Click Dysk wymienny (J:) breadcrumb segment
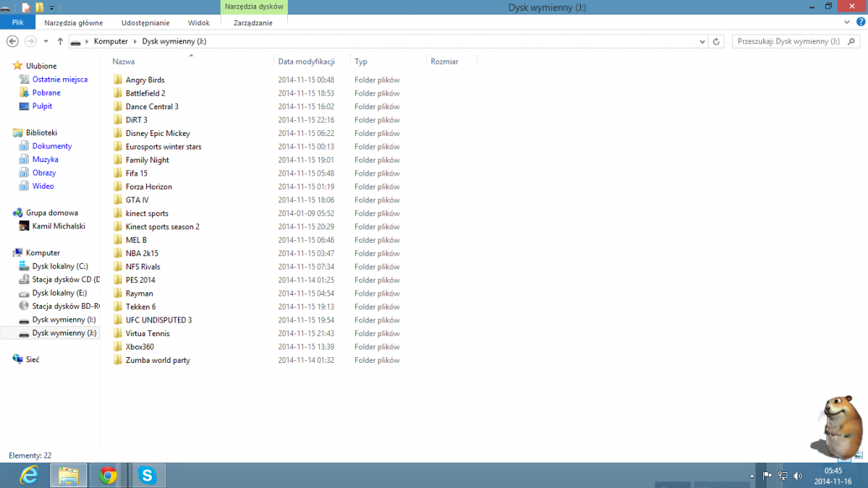 click(x=174, y=41)
